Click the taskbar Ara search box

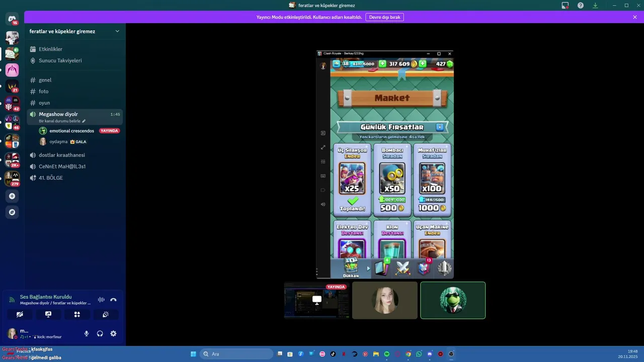click(x=236, y=354)
